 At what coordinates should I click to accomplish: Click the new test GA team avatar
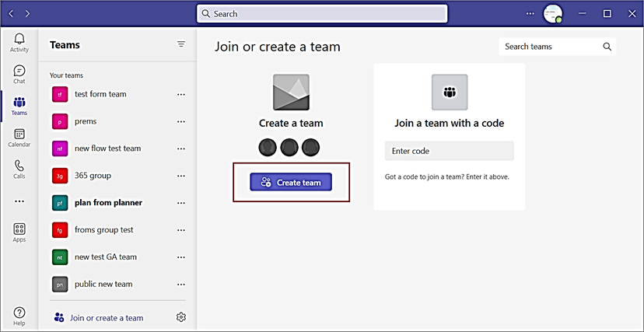[60, 257]
